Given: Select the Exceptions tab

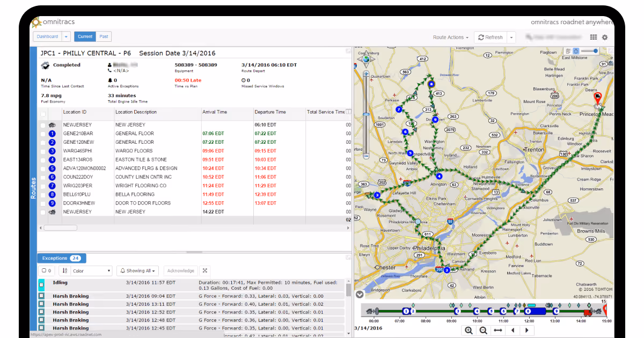Looking at the screenshot, I should tap(61, 258).
